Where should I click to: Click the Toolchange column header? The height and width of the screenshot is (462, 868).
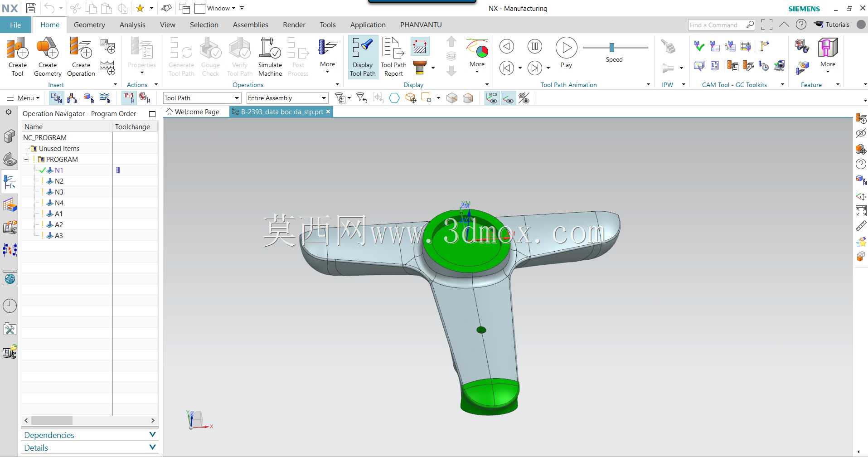click(133, 127)
